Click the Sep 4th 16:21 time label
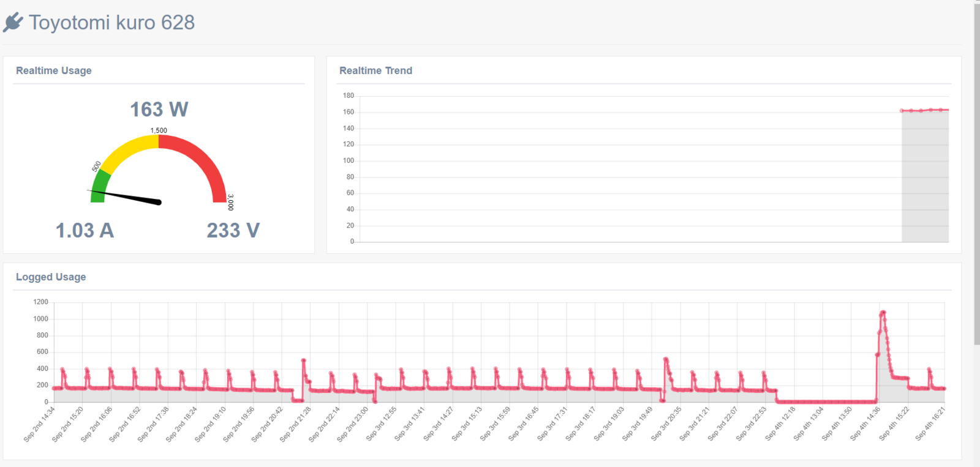Screen dimensions: 980x467 point(930,424)
